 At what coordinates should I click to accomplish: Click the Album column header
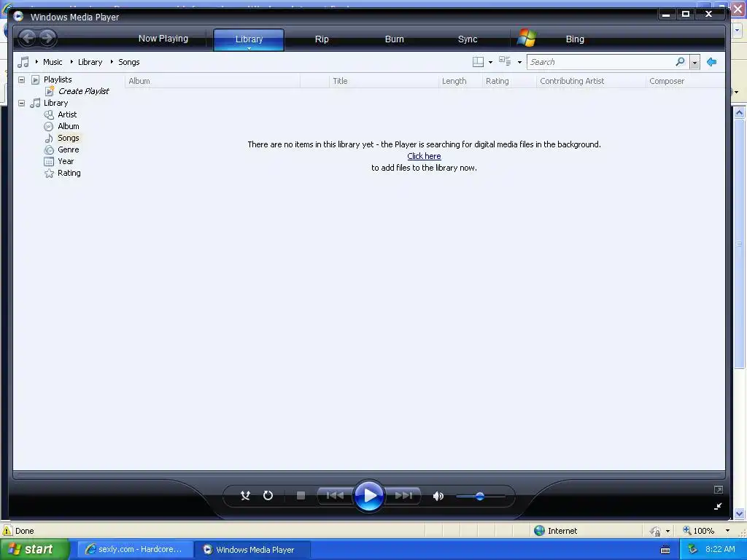coord(212,81)
